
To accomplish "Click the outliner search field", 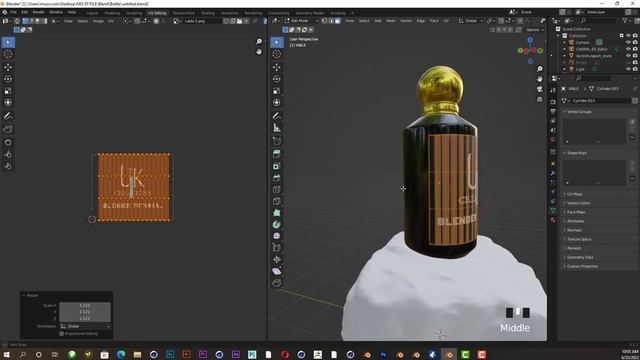I will point(598,21).
